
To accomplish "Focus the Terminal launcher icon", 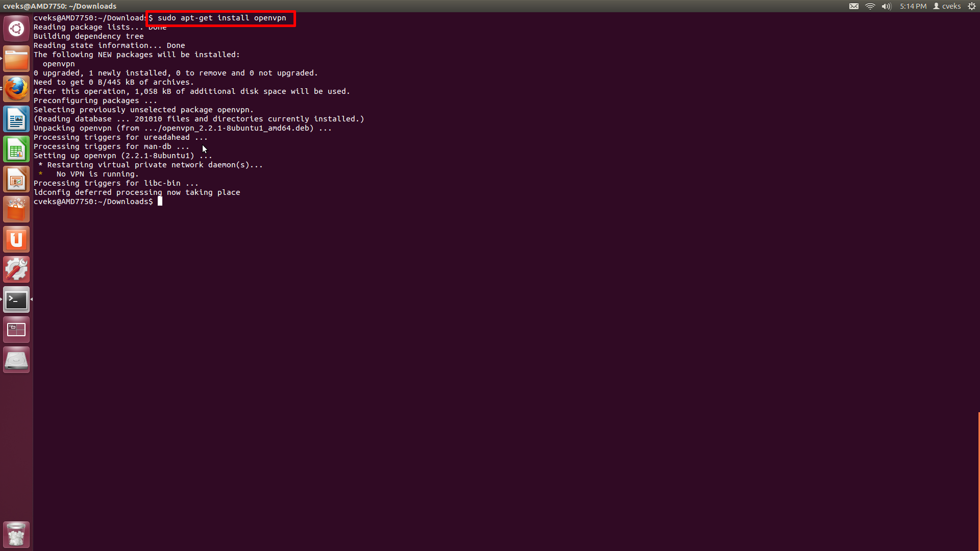I will coord(16,299).
